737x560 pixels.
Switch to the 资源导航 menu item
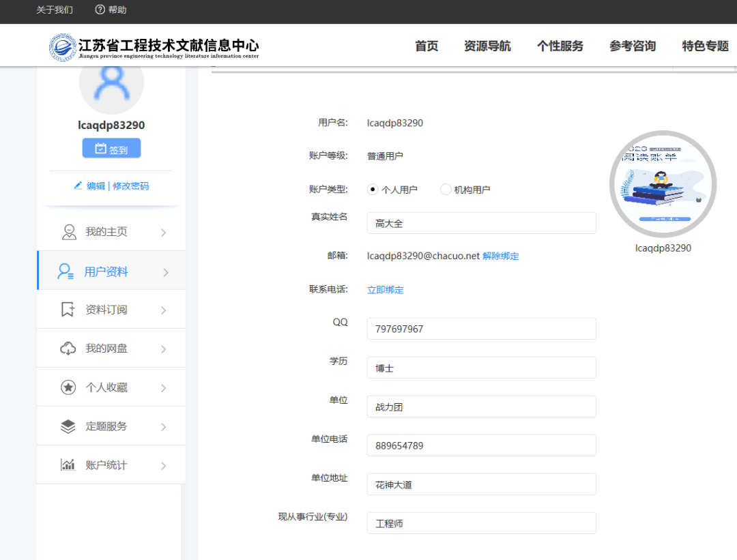coord(487,46)
